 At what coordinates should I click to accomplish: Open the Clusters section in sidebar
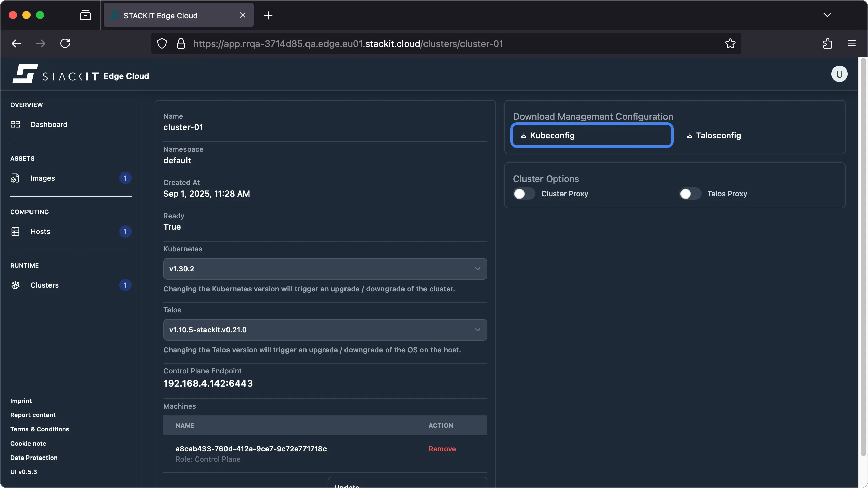pos(45,285)
